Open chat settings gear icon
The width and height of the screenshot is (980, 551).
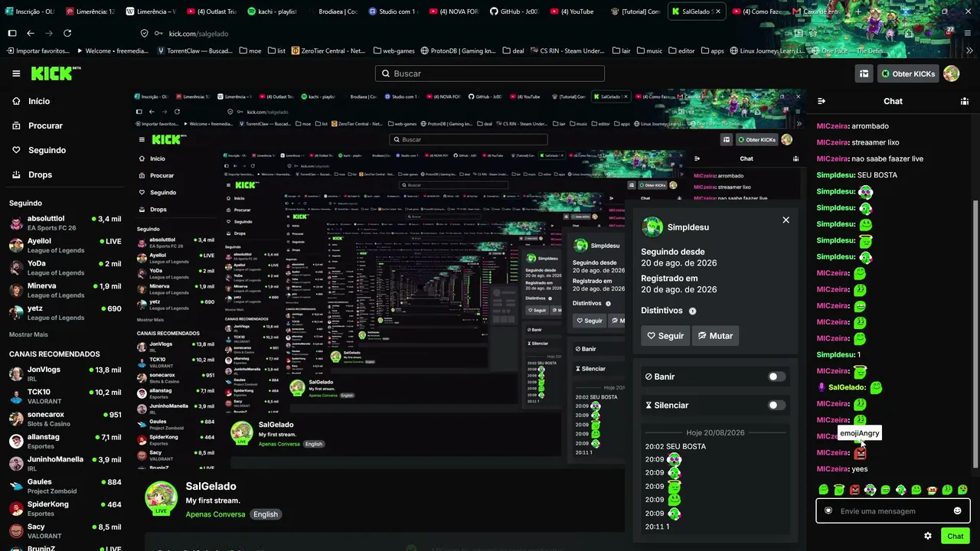point(928,536)
